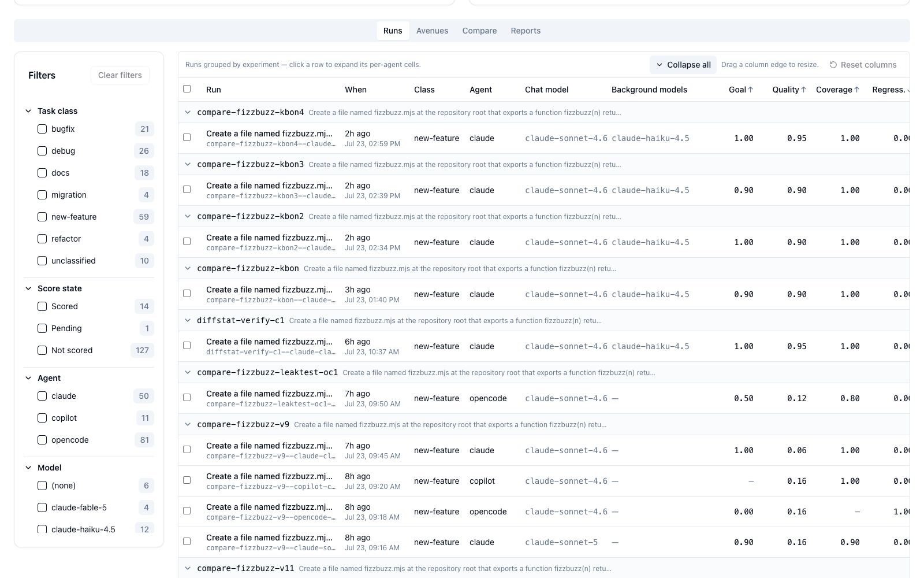Switch to the Runs tab
The image size is (924, 578).
(393, 31)
